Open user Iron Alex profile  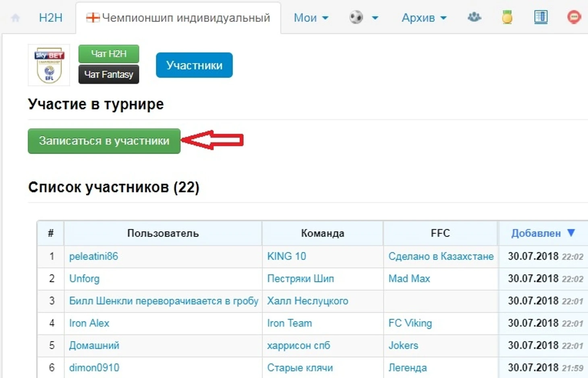(89, 323)
